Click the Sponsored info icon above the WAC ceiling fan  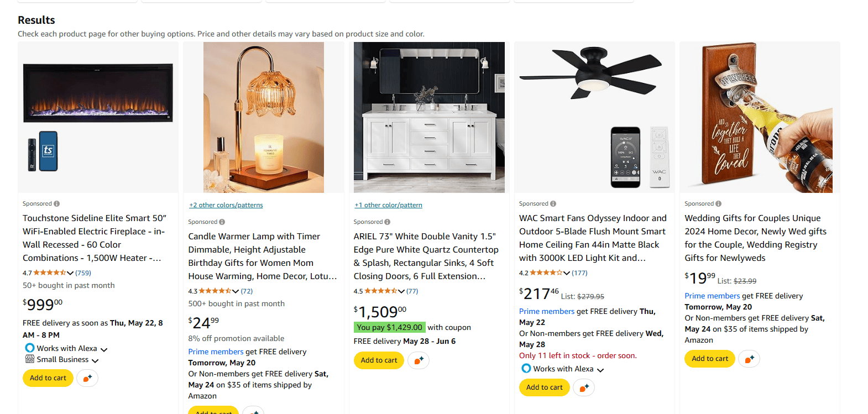click(553, 204)
